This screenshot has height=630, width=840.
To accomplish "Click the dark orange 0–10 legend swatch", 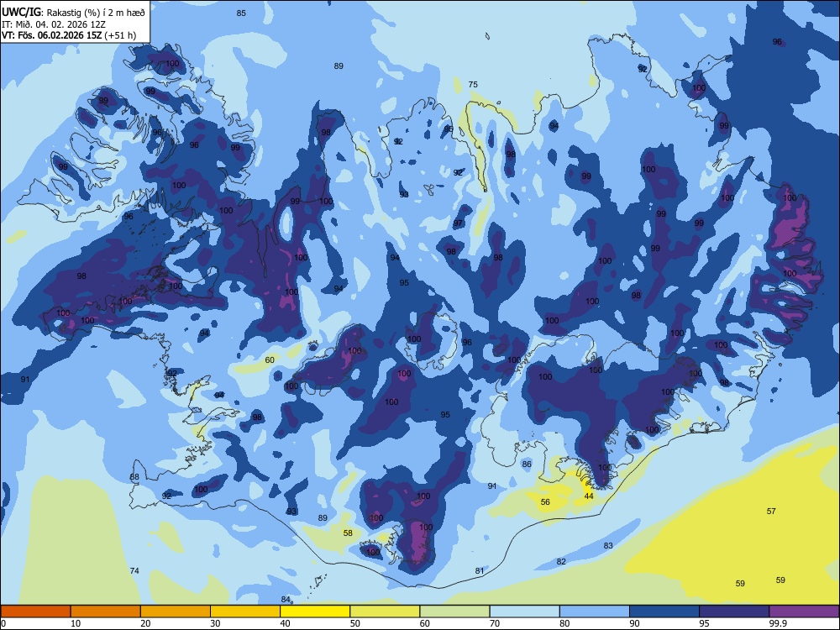I will point(35,612).
